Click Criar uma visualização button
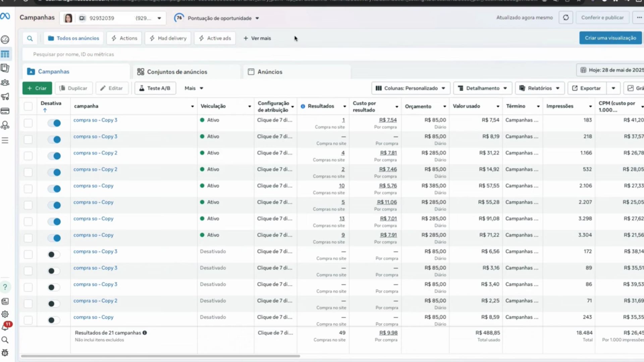This screenshot has width=644, height=362. [x=610, y=38]
